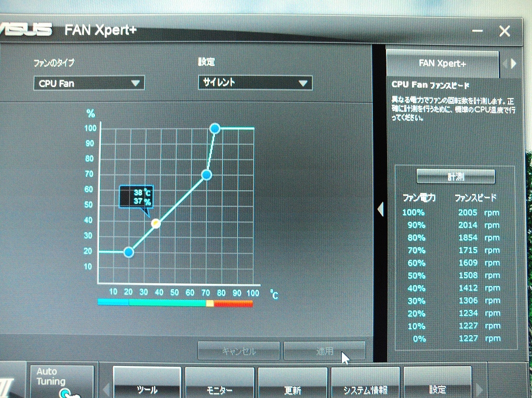Image resolution: width=532 pixels, height=398 pixels.
Task: Open the ツール menu
Action: point(147,382)
